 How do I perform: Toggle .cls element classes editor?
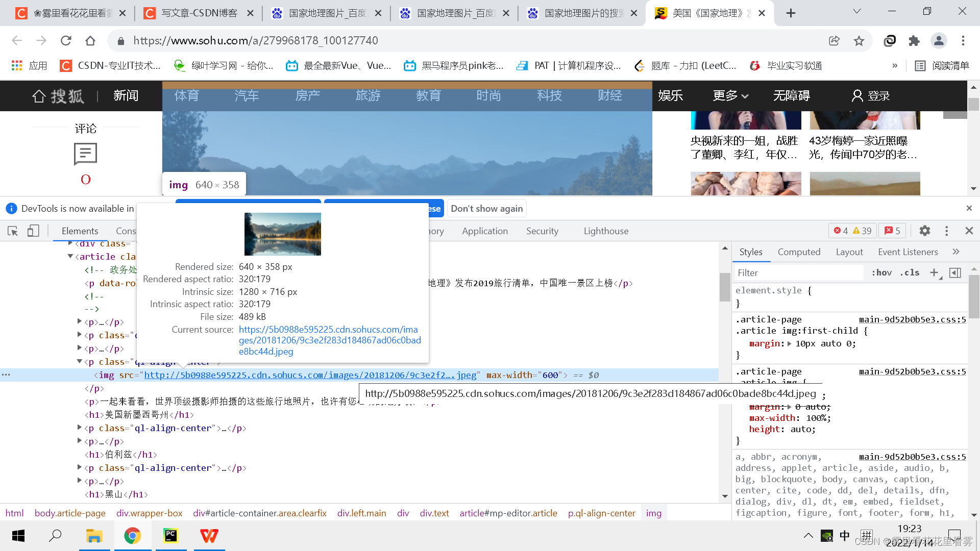(x=909, y=272)
